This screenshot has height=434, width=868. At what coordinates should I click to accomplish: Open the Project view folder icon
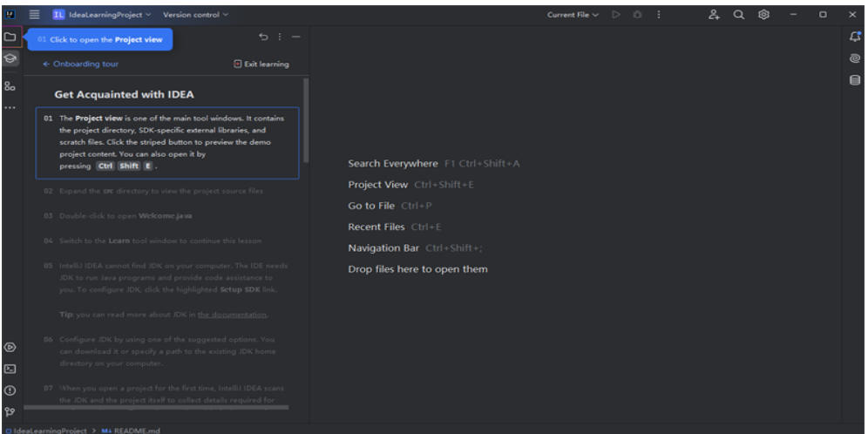[10, 38]
